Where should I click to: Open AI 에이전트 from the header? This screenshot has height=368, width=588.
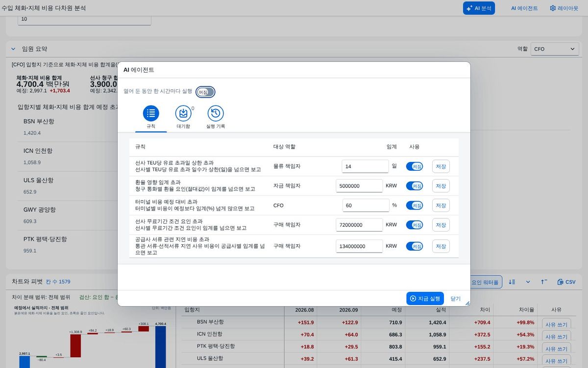click(524, 8)
